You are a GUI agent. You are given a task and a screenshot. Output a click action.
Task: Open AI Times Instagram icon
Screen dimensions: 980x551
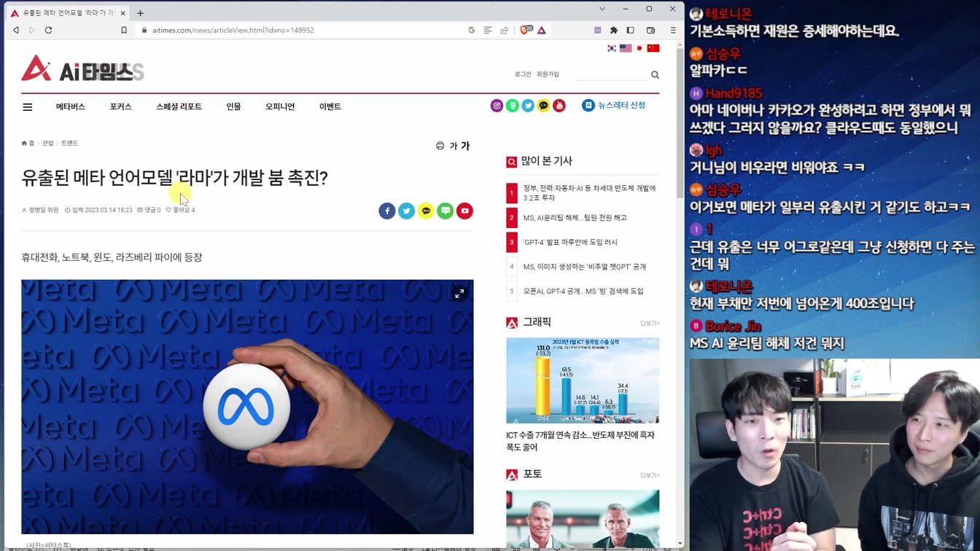tap(497, 106)
